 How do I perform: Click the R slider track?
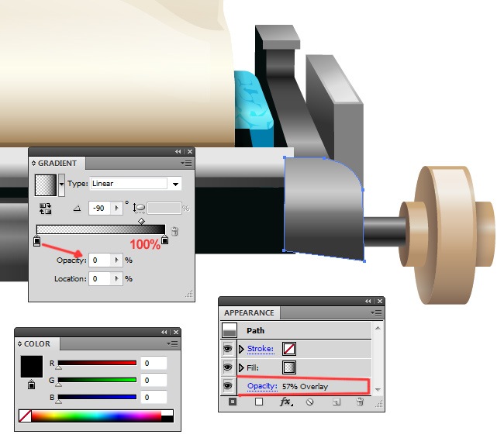click(x=97, y=363)
